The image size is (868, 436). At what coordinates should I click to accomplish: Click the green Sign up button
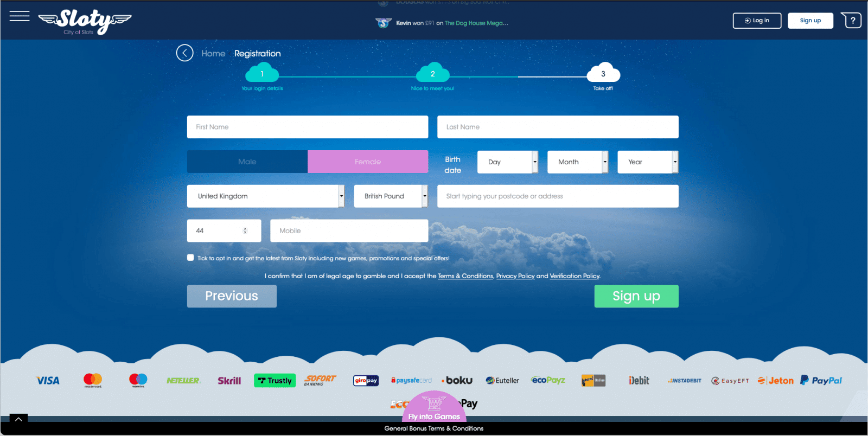point(636,296)
